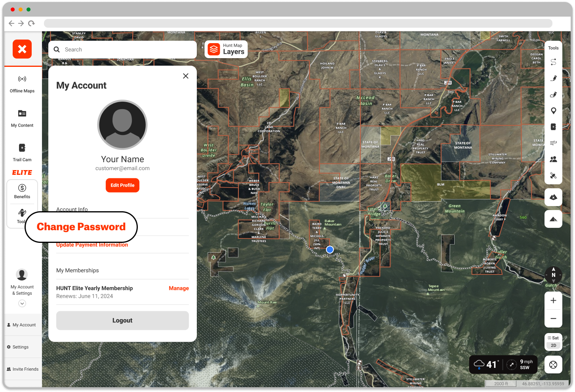
Task: Click the browser address bar
Action: coord(298,23)
